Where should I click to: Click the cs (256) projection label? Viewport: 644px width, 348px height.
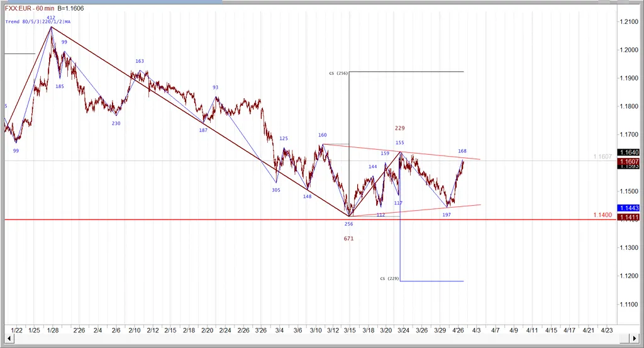coord(338,73)
